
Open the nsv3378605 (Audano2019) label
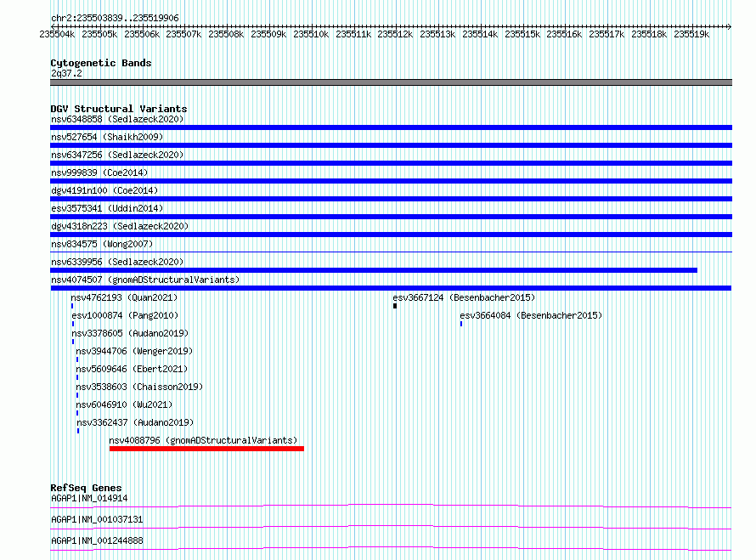tap(130, 333)
